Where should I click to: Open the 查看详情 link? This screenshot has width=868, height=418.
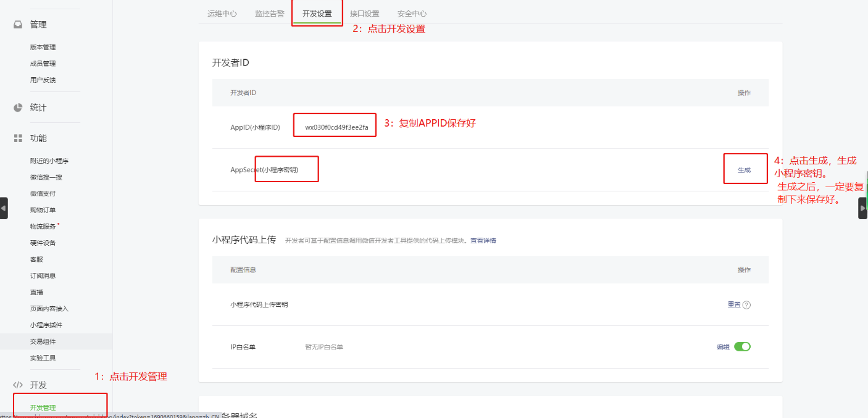[483, 240]
